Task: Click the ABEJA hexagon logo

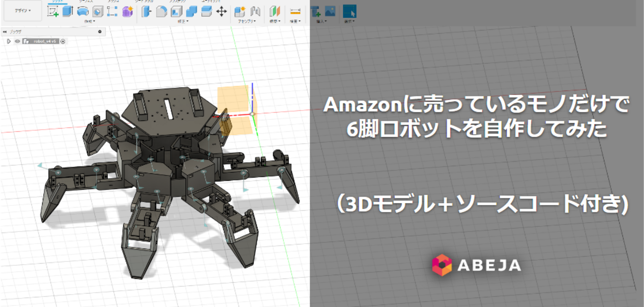Action: (442, 265)
